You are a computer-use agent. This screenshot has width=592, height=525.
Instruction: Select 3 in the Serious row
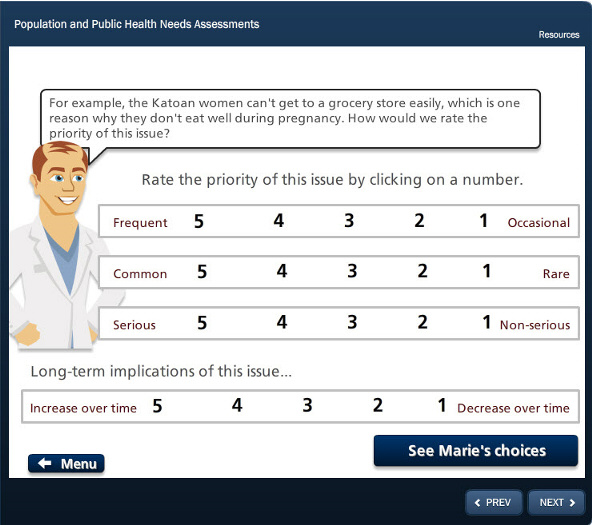(352, 322)
